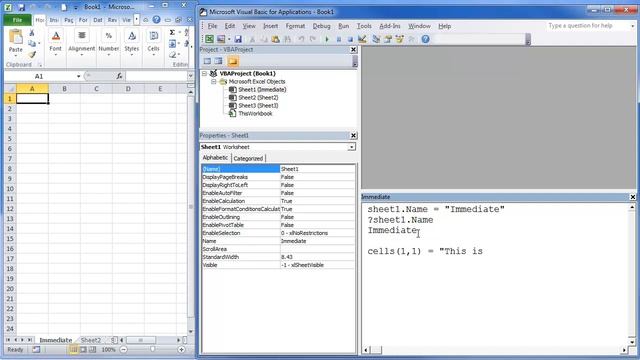Click the Clear eraser icon in Editing
Image resolution: width=640 pixels, height=360 pixels.
coord(172,54)
